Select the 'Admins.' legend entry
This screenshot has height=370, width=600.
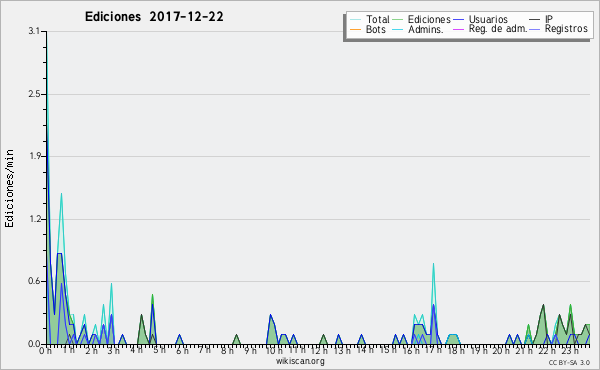[426, 29]
